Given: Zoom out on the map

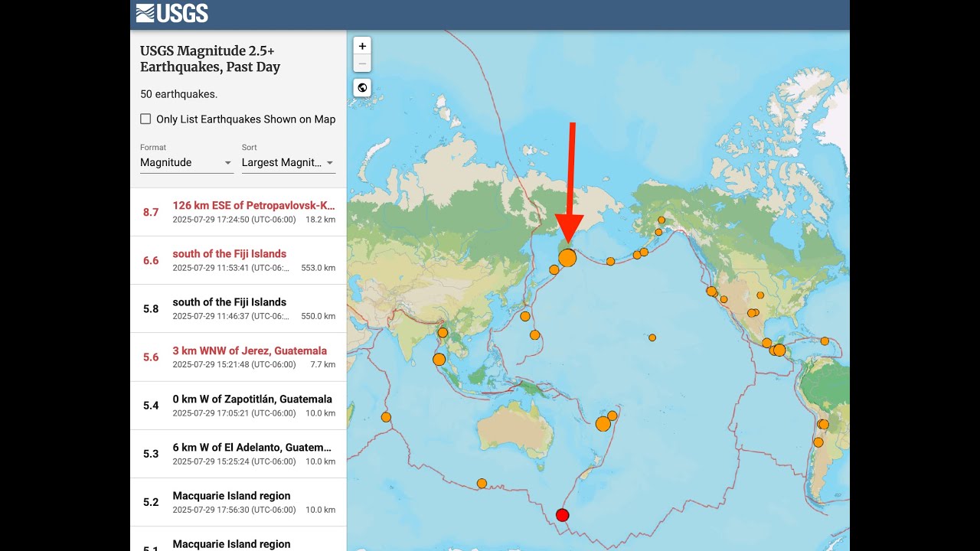Looking at the screenshot, I should pos(362,64).
